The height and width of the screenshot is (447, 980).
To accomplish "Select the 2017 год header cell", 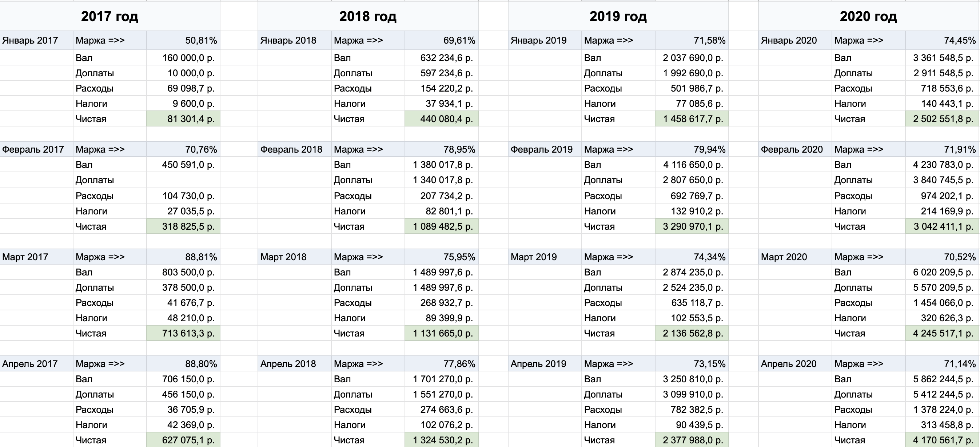I will [x=109, y=16].
